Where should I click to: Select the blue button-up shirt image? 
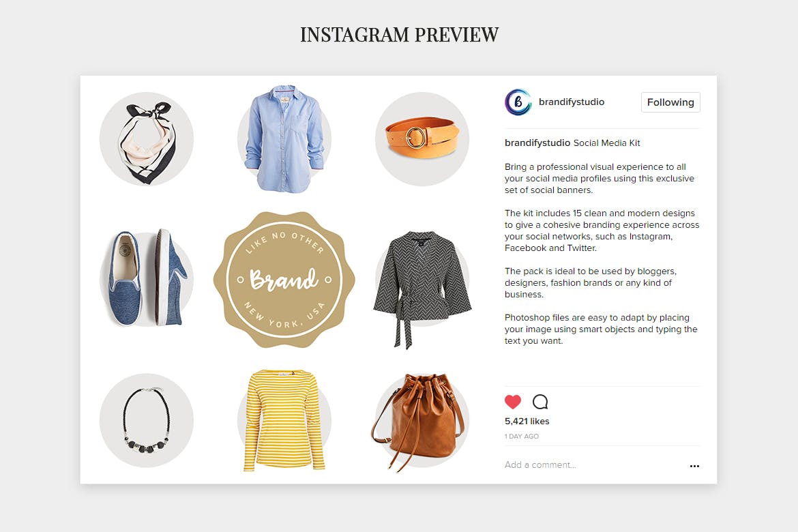284,139
